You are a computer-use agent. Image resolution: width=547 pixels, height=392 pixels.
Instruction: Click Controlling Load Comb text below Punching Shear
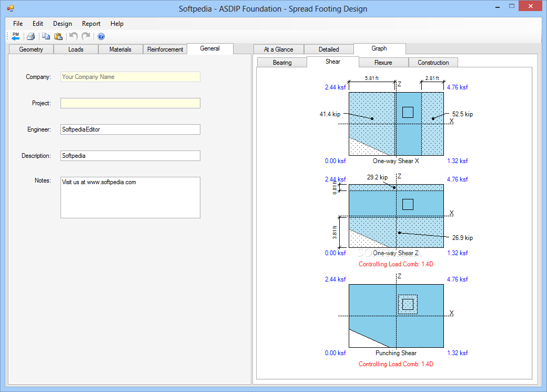pos(396,364)
